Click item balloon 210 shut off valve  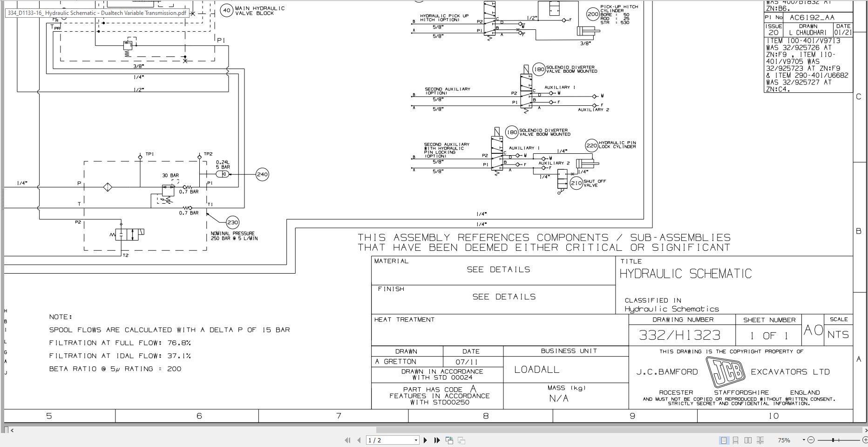[x=576, y=183]
